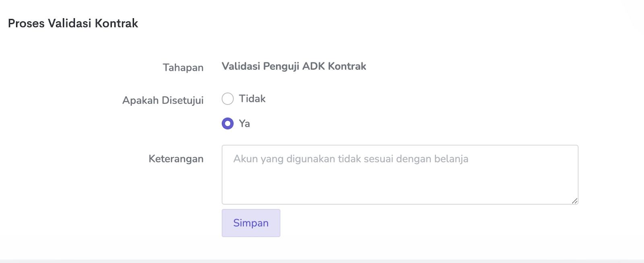This screenshot has height=263, width=644.
Task: Click the word "Proses" in the page heading
Action: click(26, 23)
